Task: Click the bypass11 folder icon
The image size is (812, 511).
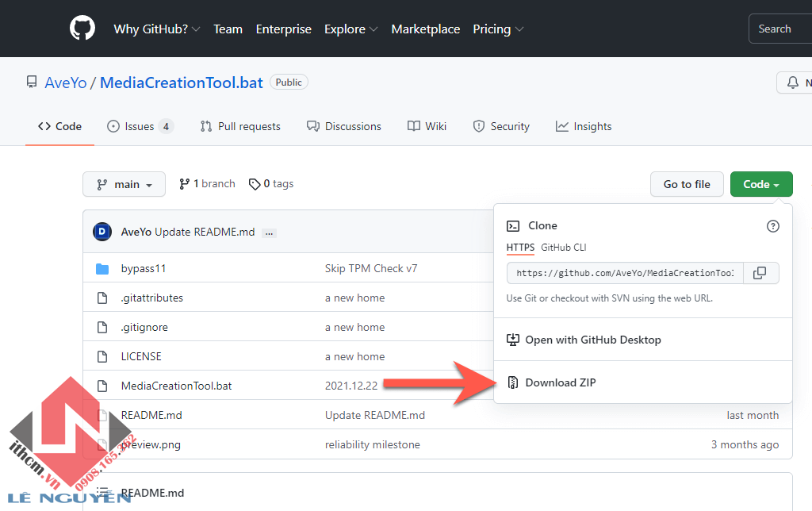Action: pos(102,268)
